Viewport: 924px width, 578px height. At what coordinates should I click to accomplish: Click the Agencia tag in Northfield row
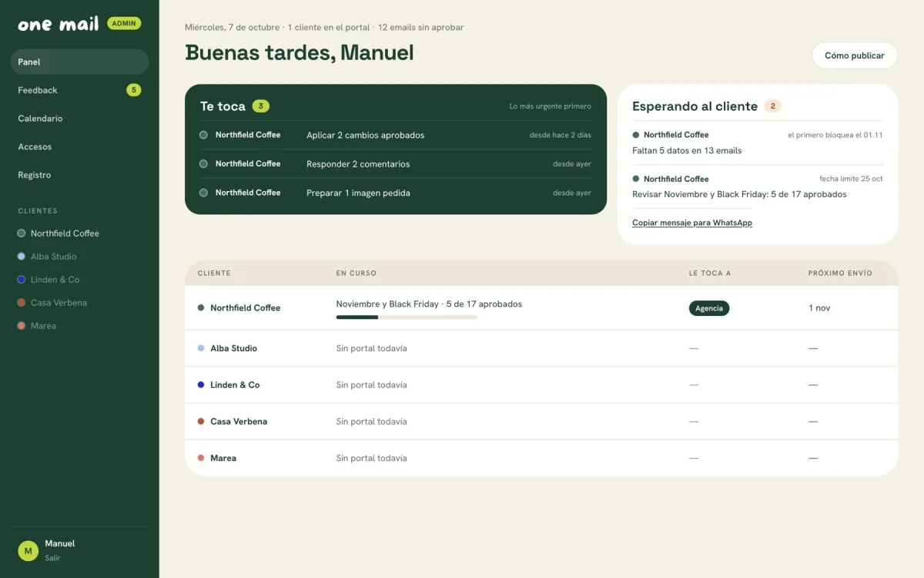click(x=709, y=308)
